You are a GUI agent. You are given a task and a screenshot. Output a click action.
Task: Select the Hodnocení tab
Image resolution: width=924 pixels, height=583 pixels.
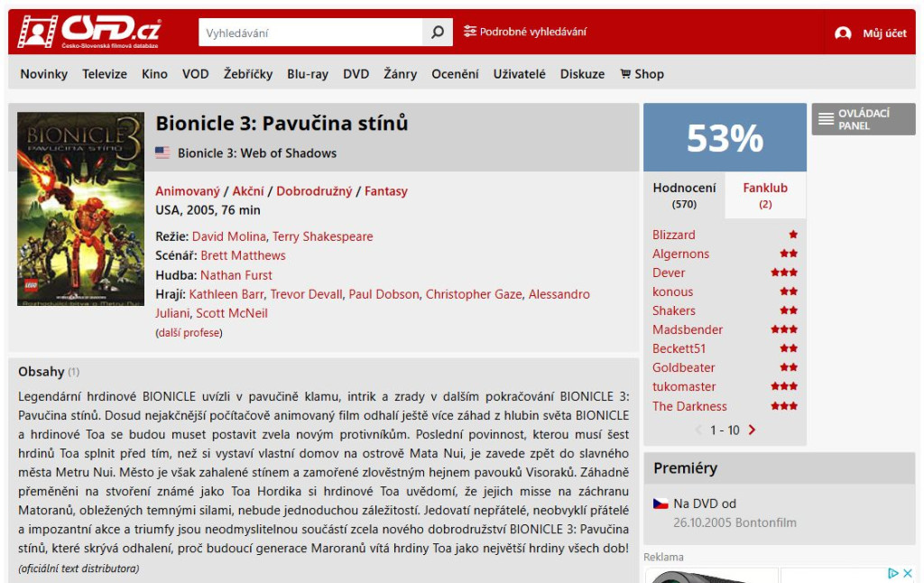[684, 195]
